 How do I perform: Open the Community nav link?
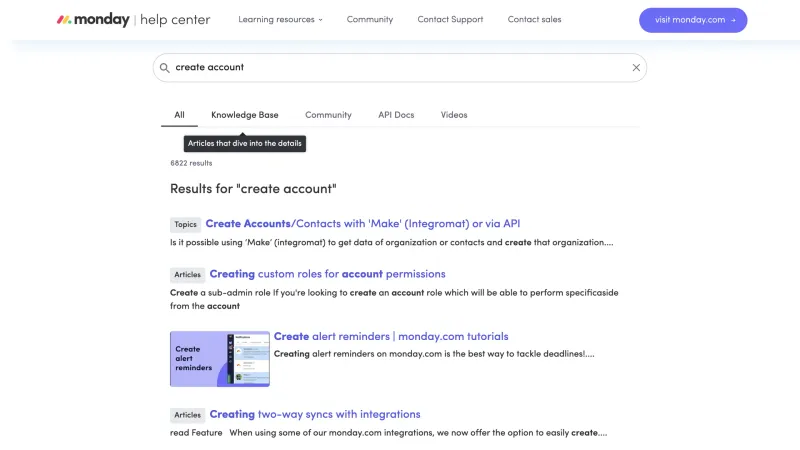point(370,19)
